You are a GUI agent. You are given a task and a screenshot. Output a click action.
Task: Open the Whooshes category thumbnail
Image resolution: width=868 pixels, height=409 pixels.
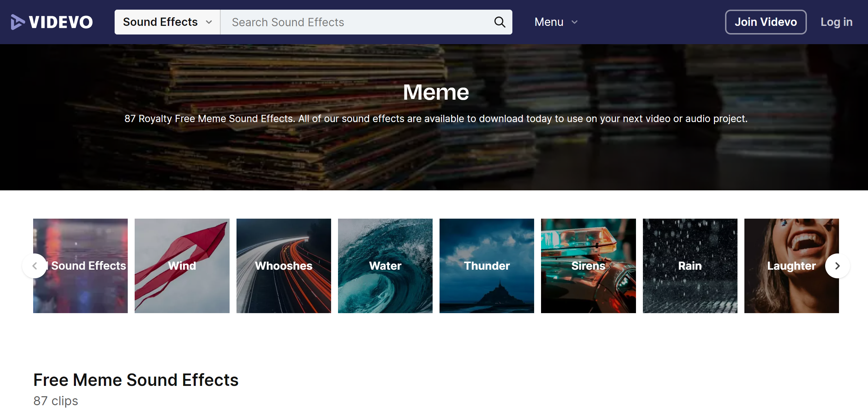point(283,266)
